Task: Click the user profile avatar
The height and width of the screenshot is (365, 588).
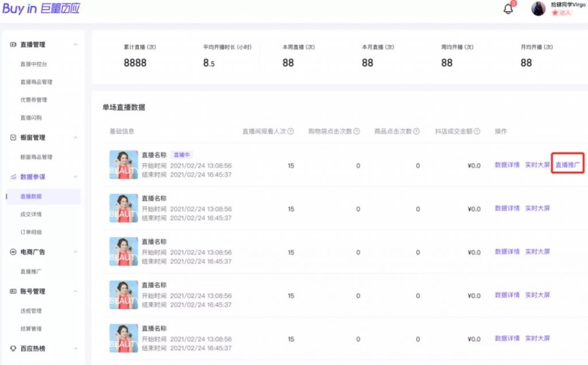Action: [x=538, y=9]
